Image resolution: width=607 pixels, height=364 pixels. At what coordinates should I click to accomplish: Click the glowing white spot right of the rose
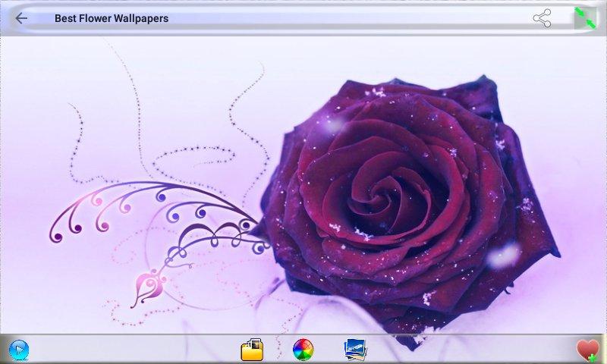503,256
